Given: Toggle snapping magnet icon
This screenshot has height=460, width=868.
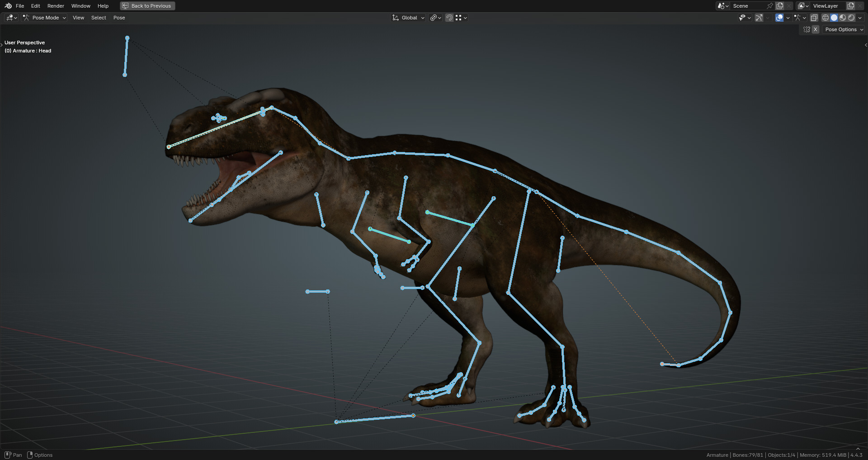Looking at the screenshot, I should coord(449,18).
